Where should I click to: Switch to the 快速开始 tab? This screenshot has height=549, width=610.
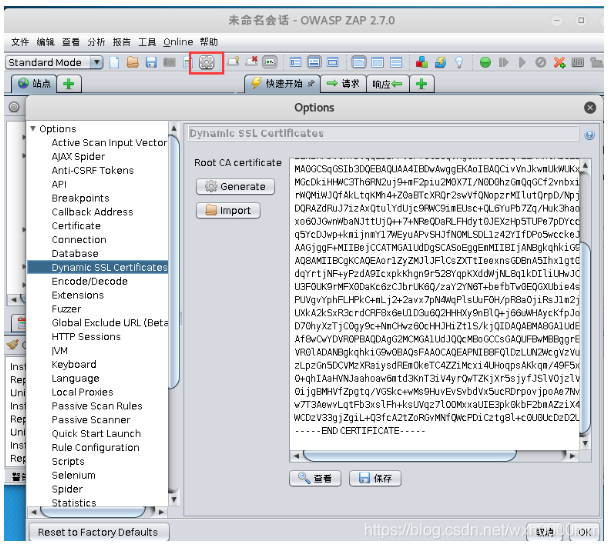[282, 84]
